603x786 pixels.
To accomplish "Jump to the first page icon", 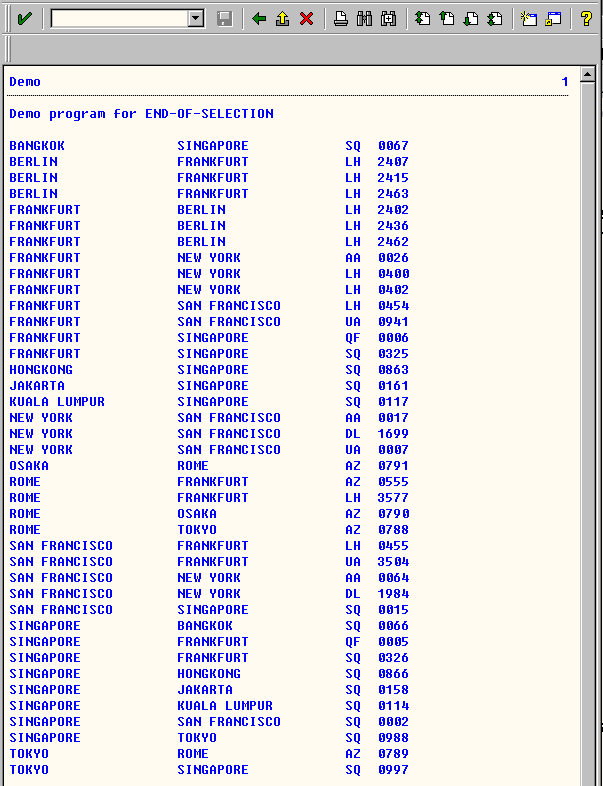I will coord(423,18).
